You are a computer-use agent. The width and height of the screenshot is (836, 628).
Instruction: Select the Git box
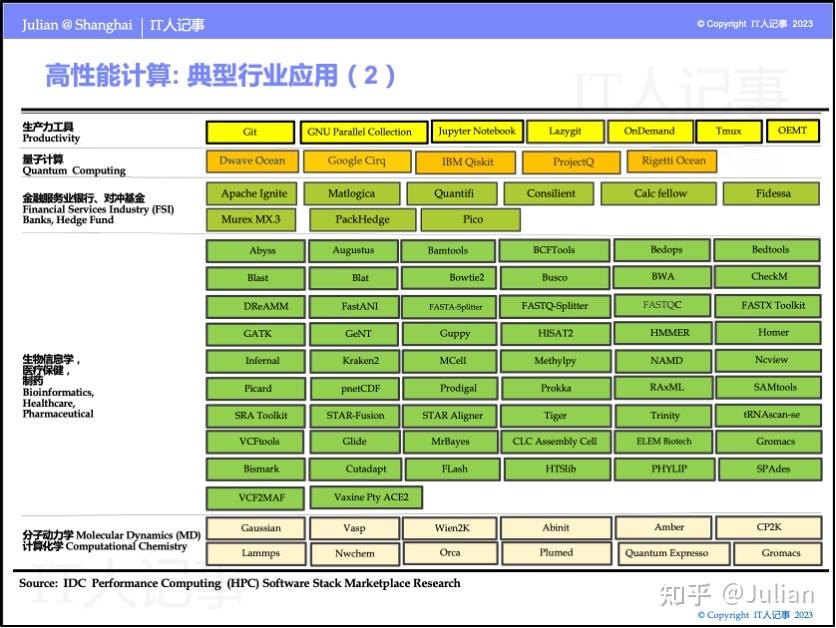(x=250, y=131)
